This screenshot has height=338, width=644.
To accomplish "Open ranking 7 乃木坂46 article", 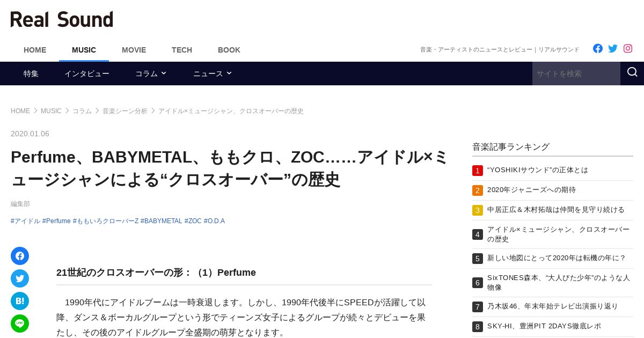I will [x=553, y=306].
